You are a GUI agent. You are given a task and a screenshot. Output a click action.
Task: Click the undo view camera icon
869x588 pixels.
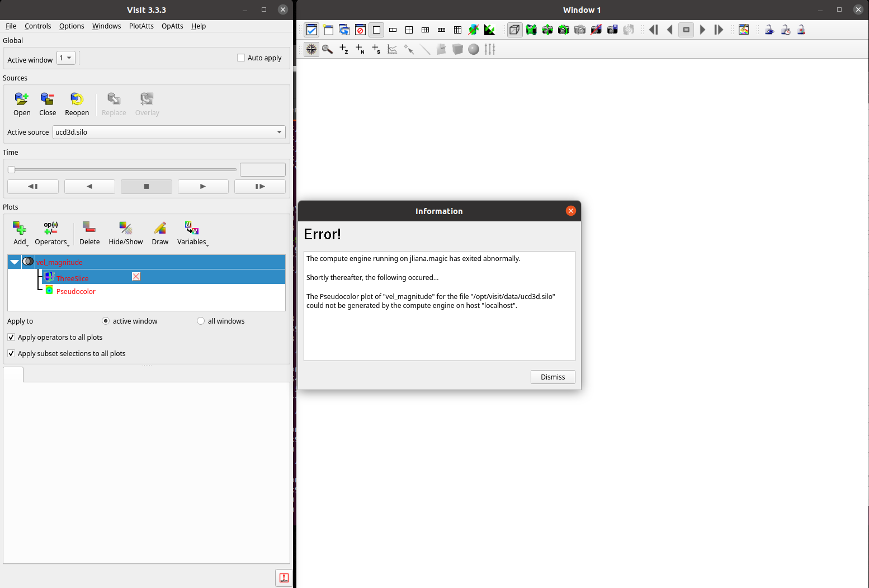pyautogui.click(x=564, y=30)
